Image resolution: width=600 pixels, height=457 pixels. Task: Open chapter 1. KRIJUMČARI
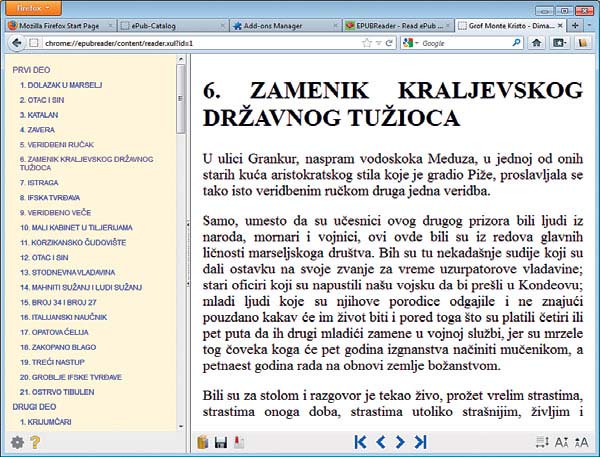pos(46,422)
